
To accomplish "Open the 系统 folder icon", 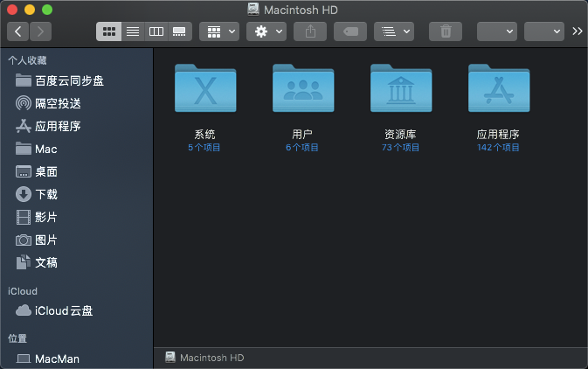I will pyautogui.click(x=205, y=88).
